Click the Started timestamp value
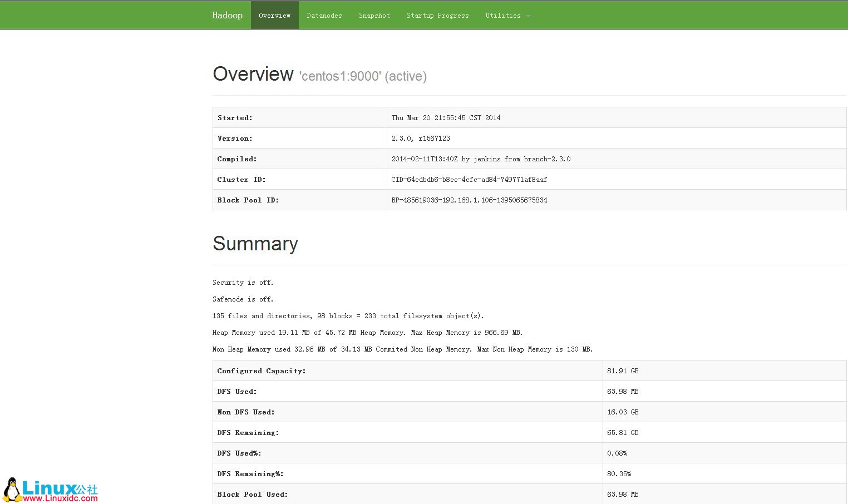Image resolution: width=848 pixels, height=504 pixels. tap(445, 117)
